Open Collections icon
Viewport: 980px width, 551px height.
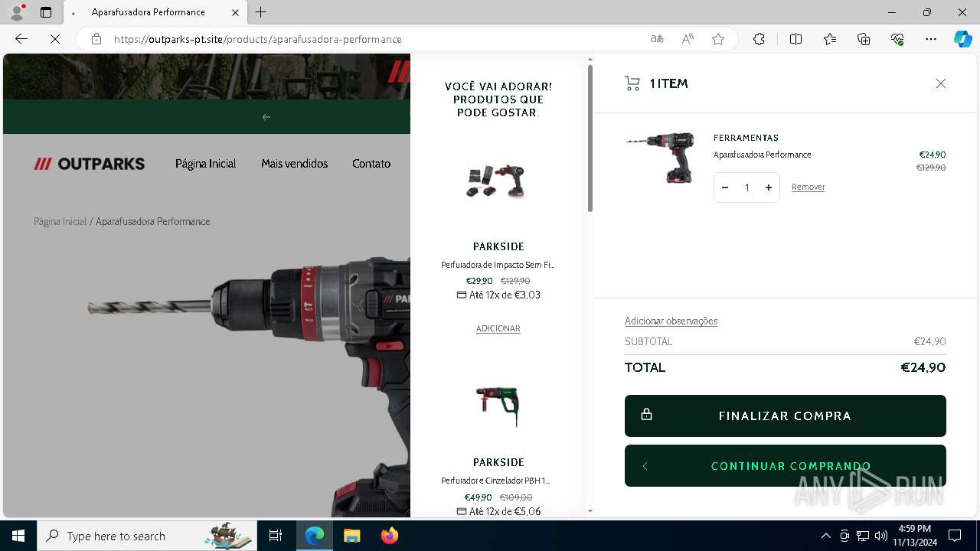pos(864,39)
